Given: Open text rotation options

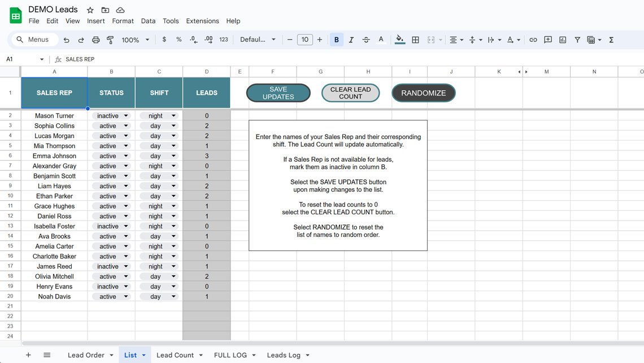Looking at the screenshot, I should 514,40.
